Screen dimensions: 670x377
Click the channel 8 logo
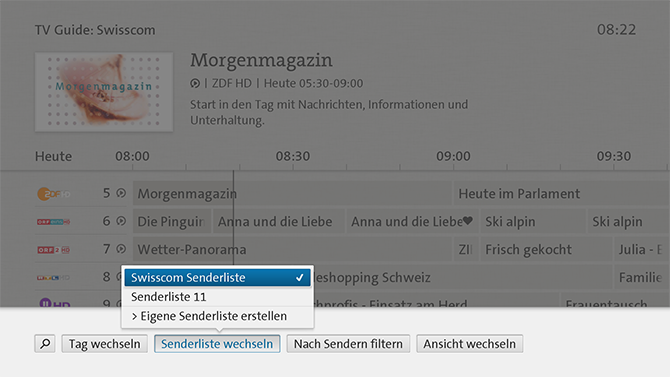coord(53,277)
